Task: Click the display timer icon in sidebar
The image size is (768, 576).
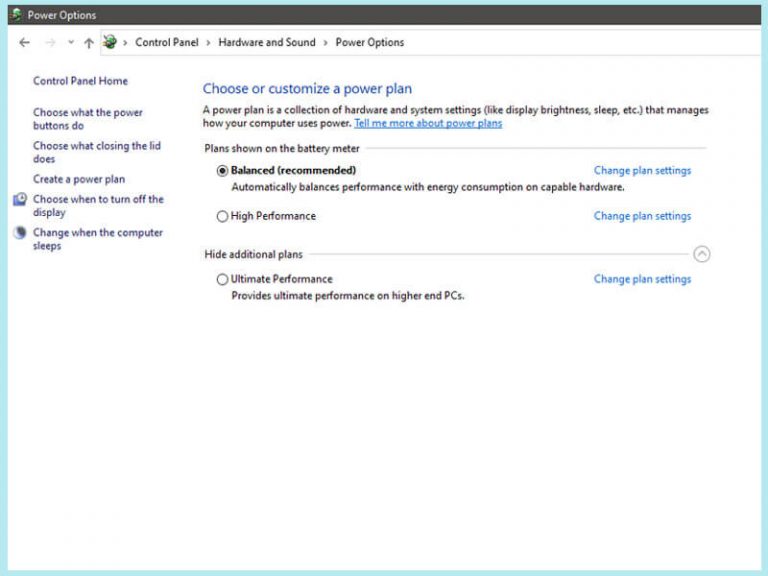Action: coord(20,199)
